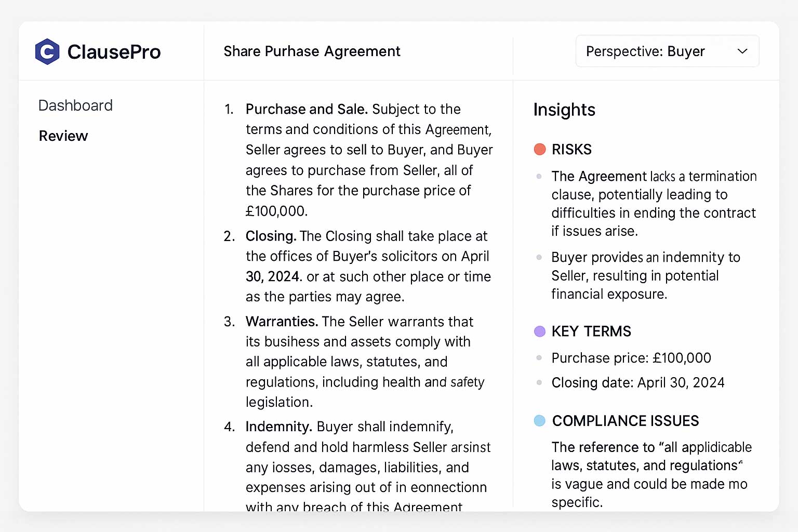Screen dimensions: 798x532
Task: Toggle the COMPLIANCE ISSUES section
Action: coord(625,421)
